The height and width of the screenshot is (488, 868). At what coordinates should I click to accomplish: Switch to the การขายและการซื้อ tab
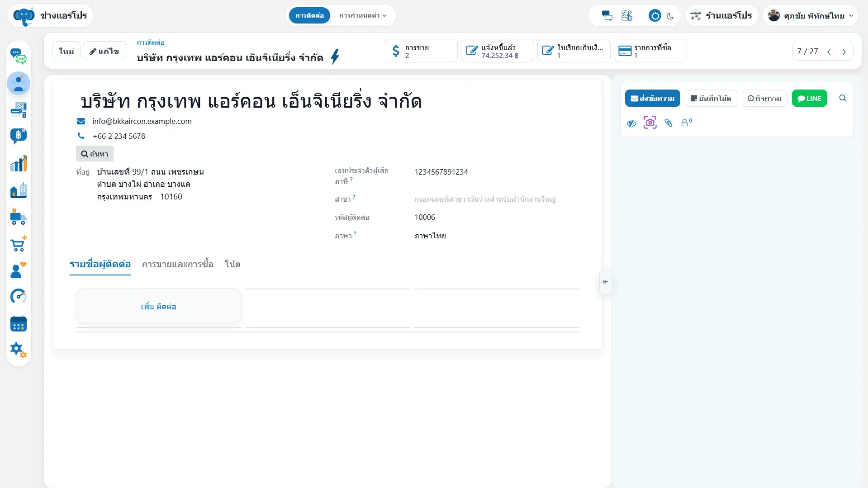(178, 264)
